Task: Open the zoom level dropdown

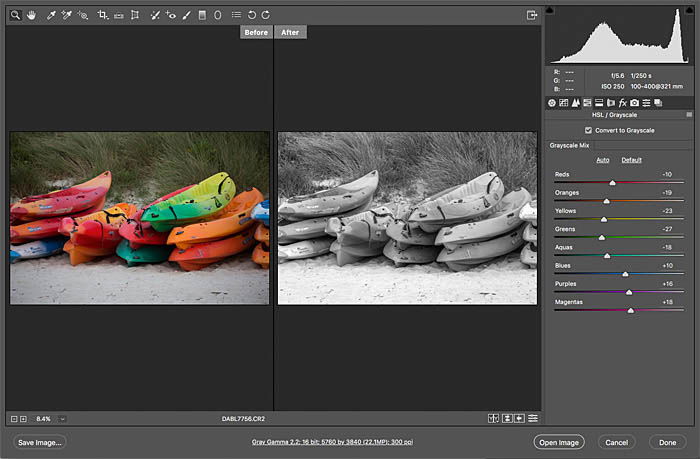Action: pos(62,419)
